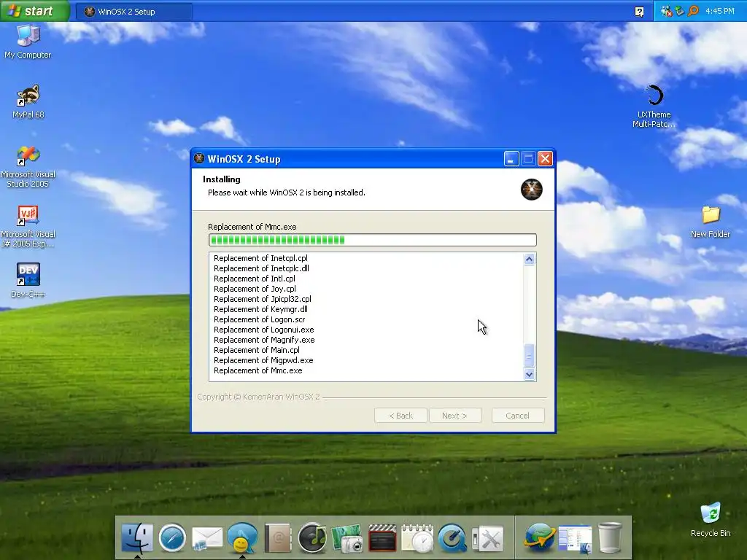Launch Safari compass icon in dock
The width and height of the screenshot is (747, 560).
tap(172, 538)
